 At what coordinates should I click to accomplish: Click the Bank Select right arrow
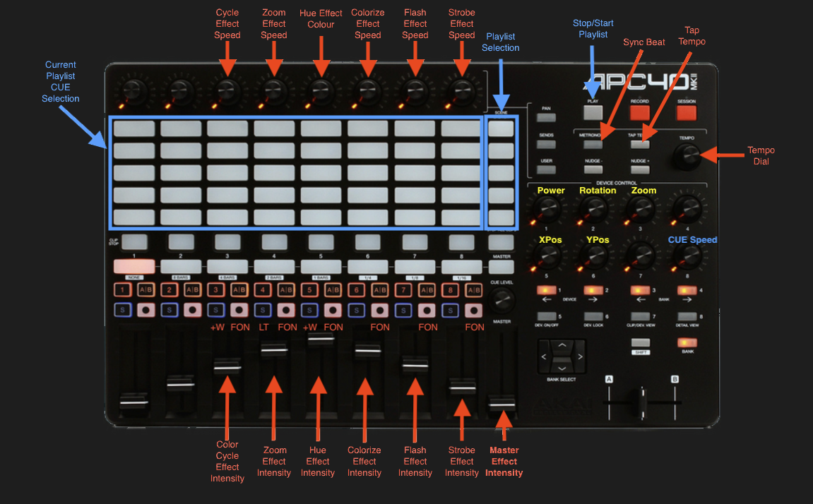[x=580, y=356]
